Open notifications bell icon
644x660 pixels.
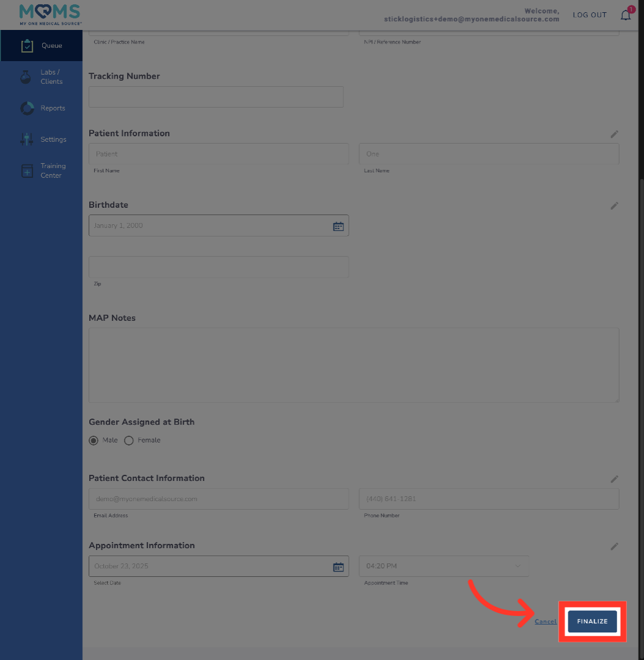tap(626, 15)
